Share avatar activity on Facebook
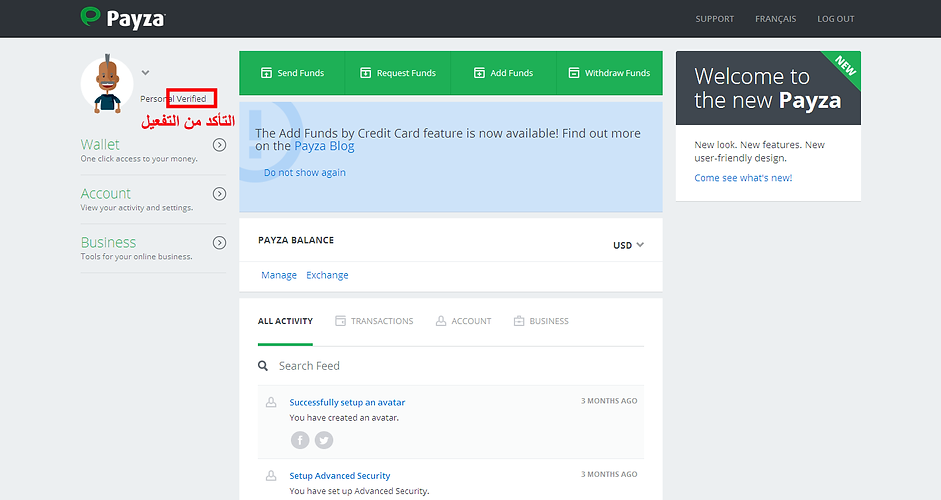 tap(300, 440)
